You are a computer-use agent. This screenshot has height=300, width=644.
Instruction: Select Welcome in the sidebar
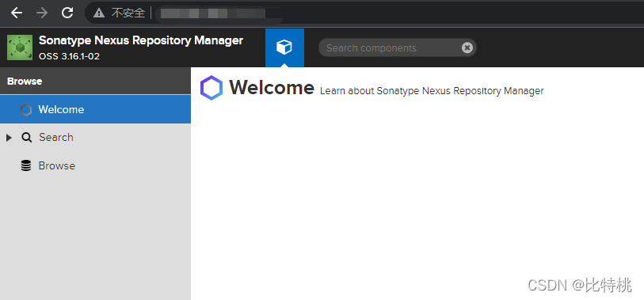[95, 109]
